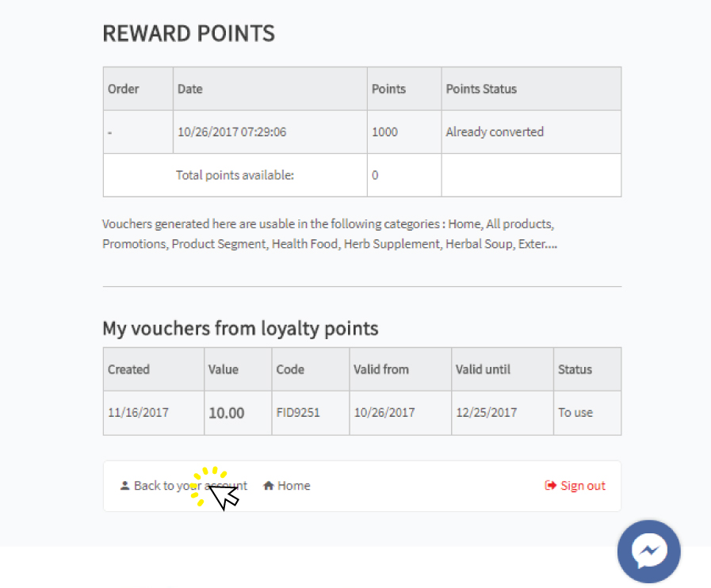Click the red sign out arrow icon

(550, 486)
